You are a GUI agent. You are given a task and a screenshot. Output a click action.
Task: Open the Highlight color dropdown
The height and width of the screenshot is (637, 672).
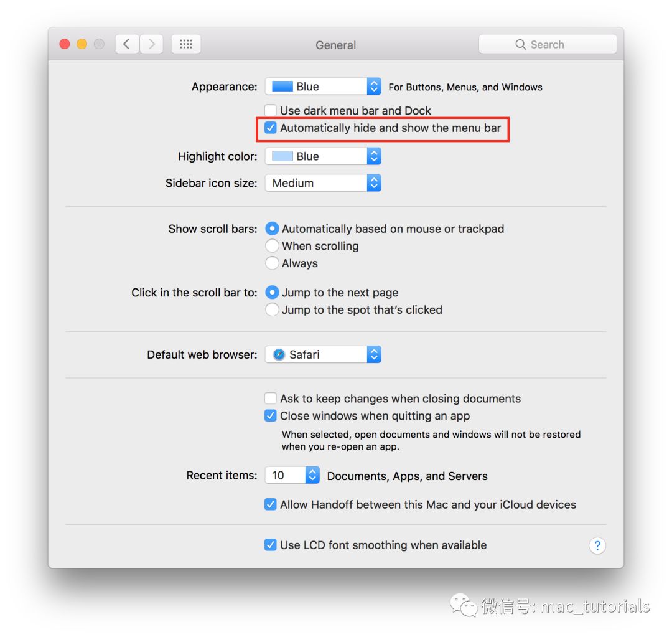[323, 156]
